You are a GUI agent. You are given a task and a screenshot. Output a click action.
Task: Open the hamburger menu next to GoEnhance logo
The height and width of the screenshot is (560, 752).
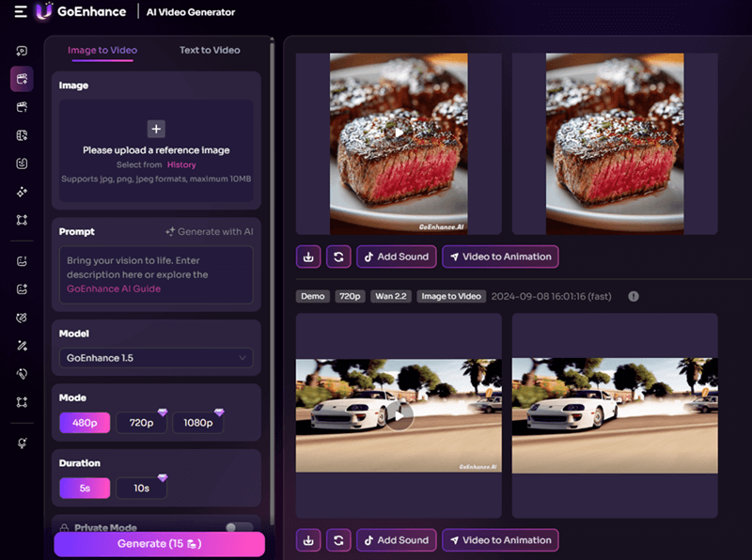click(x=19, y=12)
